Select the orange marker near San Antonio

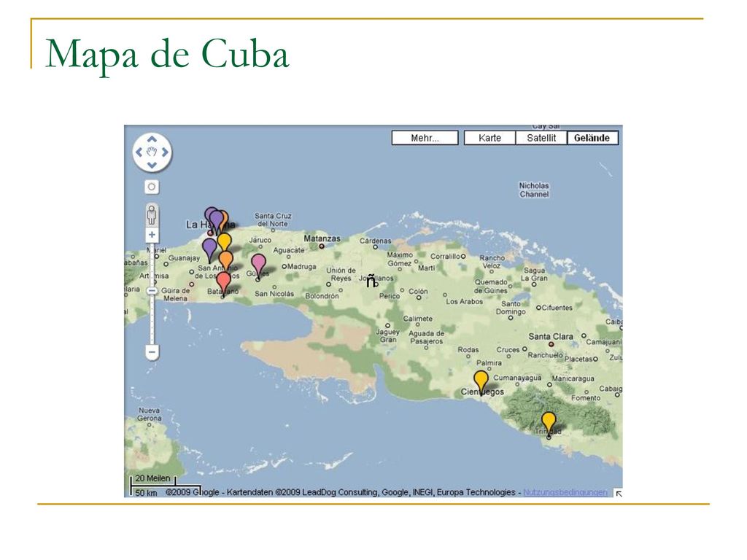[226, 262]
